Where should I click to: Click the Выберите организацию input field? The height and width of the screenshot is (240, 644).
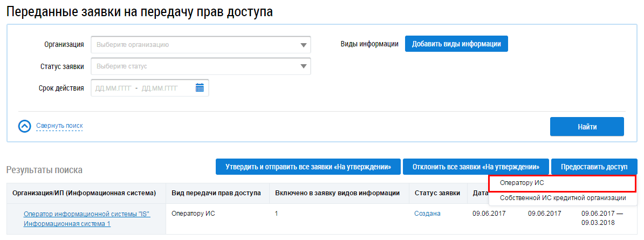click(194, 45)
